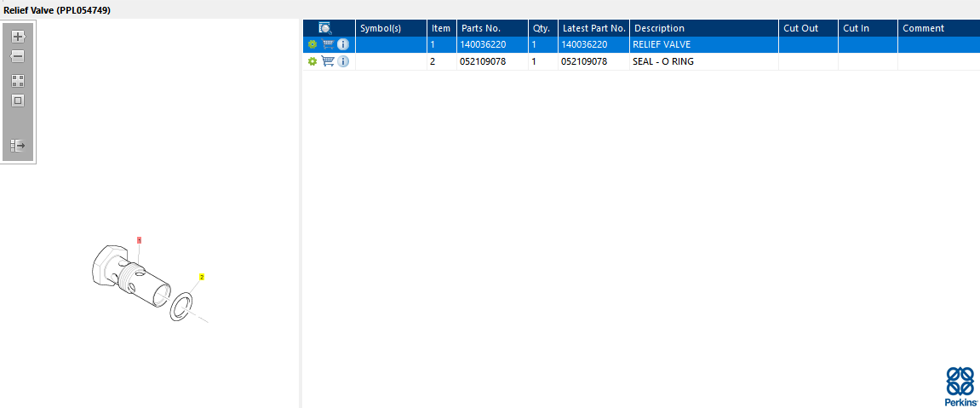Click the four-squares grid view icon

coord(18,81)
